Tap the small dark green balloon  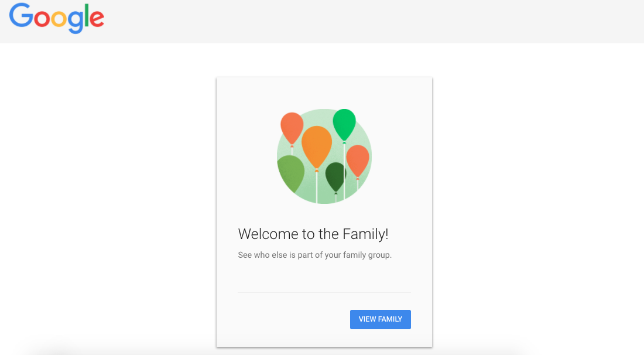335,176
